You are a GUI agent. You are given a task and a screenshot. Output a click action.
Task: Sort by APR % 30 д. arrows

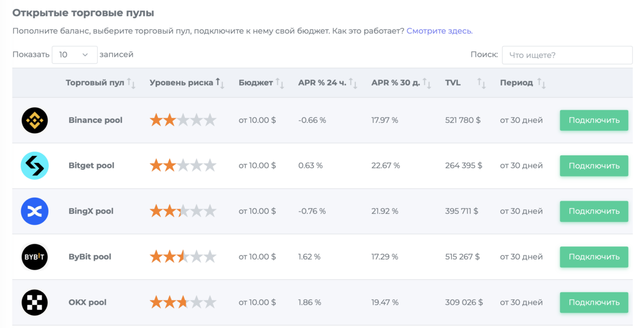tap(427, 83)
